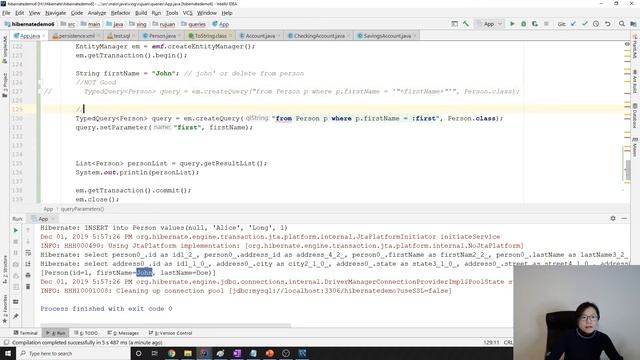
Task: Open the Navigate menu
Action: click(x=56, y=13)
